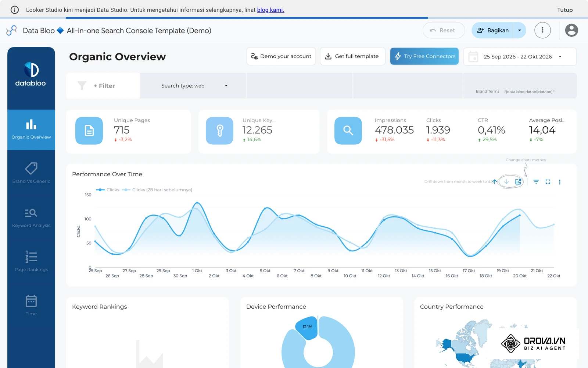
Task: Click the CTR value 0,41%
Action: coord(491,130)
